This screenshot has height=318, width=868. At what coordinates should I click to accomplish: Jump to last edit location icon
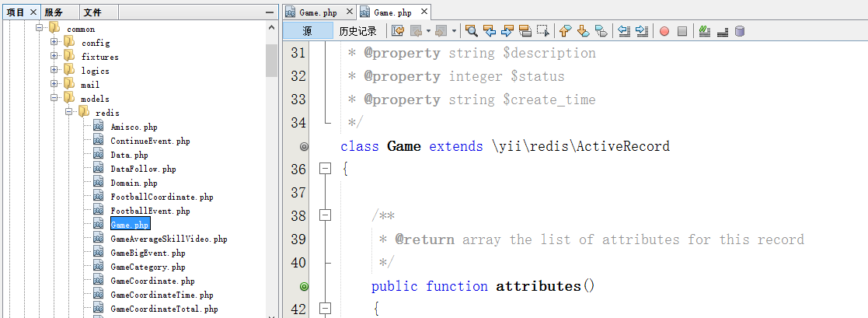398,31
